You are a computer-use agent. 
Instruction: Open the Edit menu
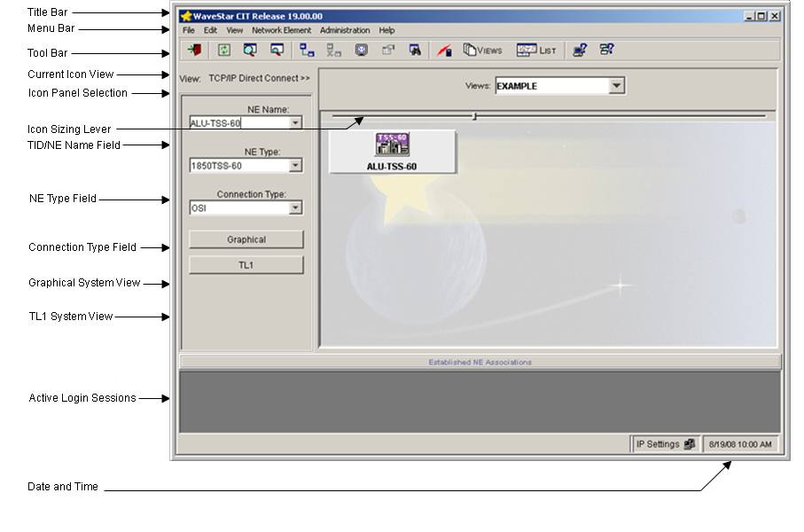(x=210, y=30)
